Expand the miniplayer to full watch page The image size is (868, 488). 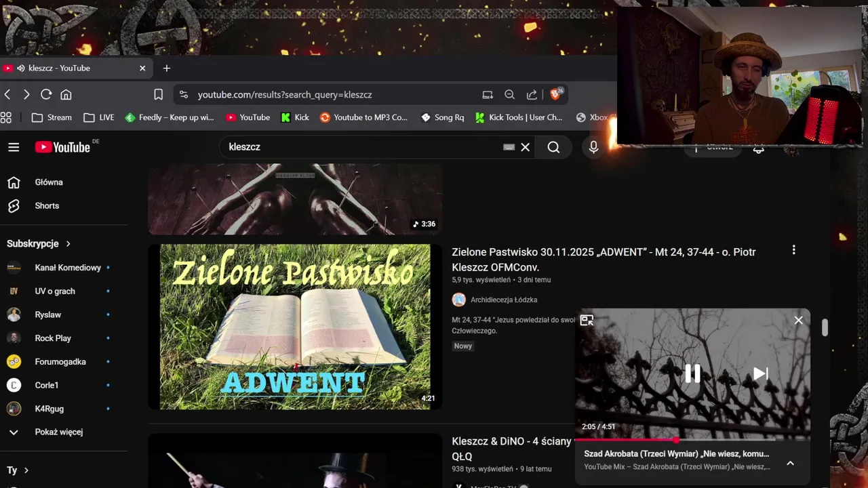(587, 320)
